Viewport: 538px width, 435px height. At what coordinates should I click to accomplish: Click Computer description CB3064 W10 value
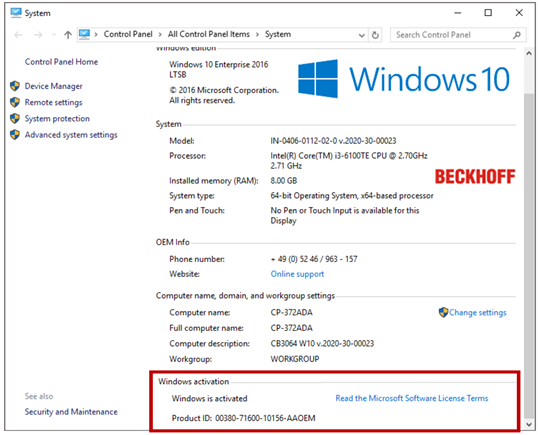(322, 343)
